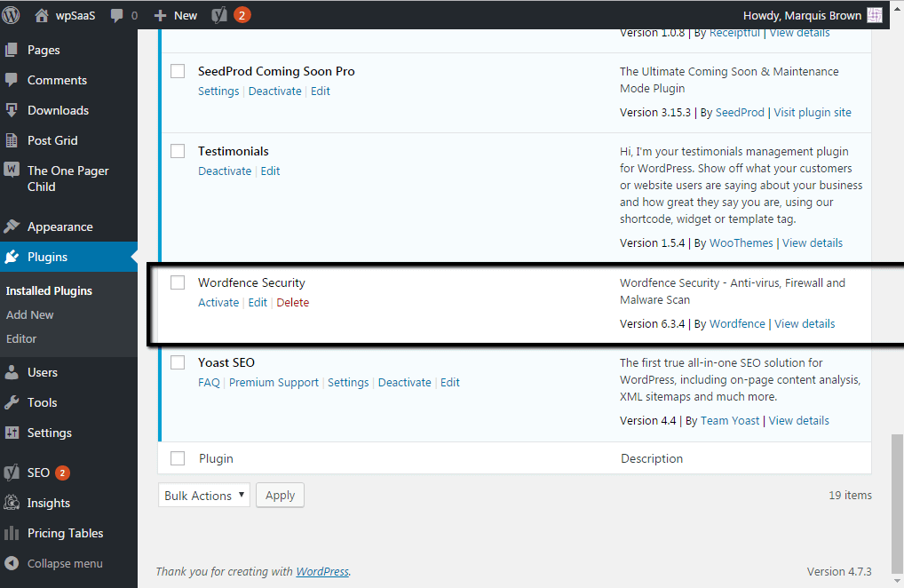This screenshot has height=588, width=904.
Task: Open the Yoast SEO FAQ link
Action: tap(210, 383)
